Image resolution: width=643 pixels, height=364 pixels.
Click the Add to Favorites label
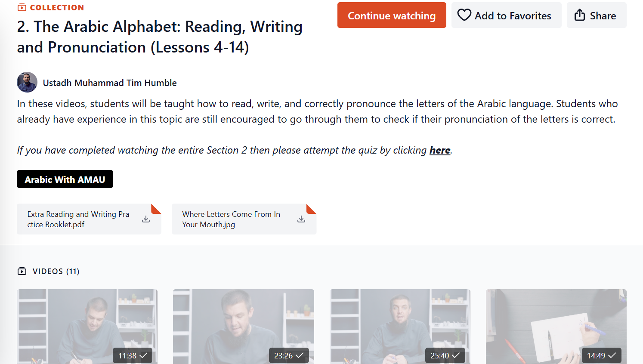click(513, 16)
